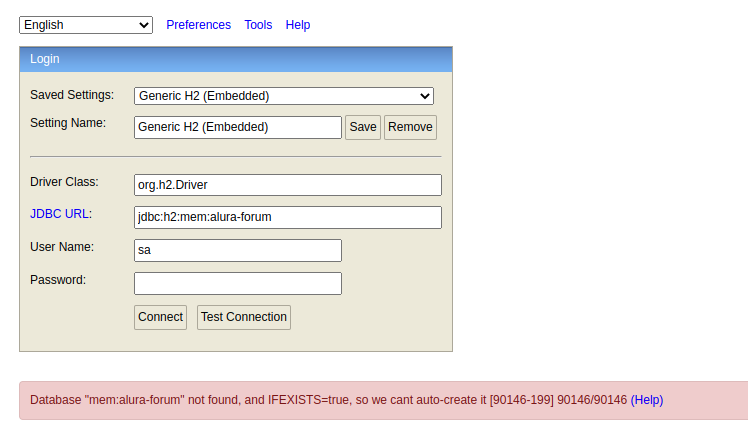Screen dimensions: 748x440
Task: Open the Help link in the top bar
Action: pos(298,25)
